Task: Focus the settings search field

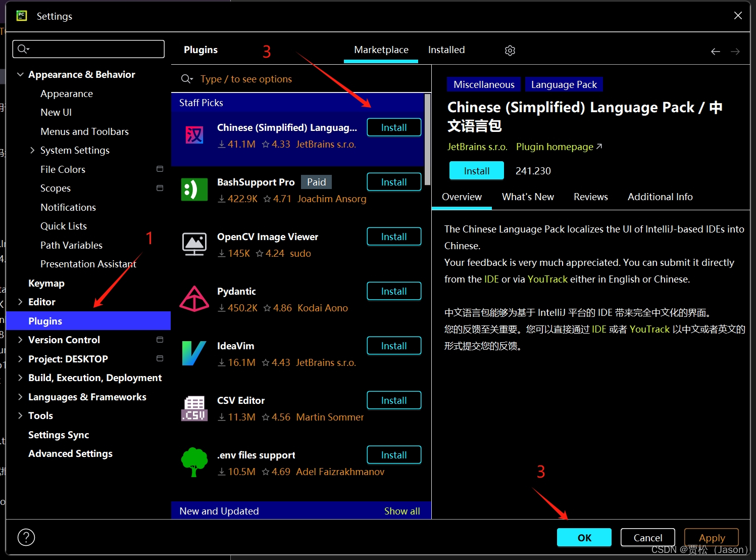Action: click(x=88, y=49)
